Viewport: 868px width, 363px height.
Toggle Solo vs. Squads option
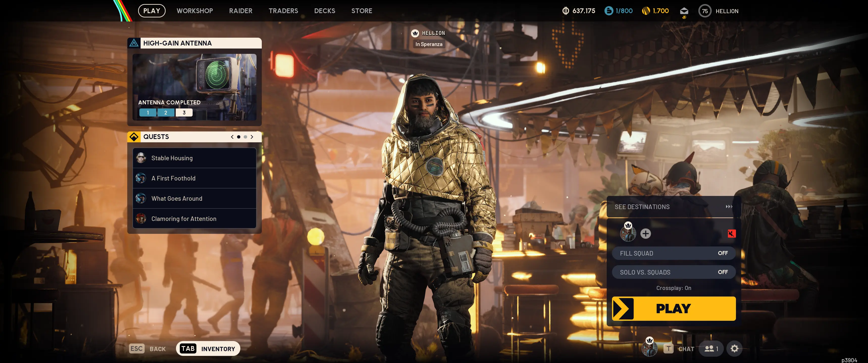tap(673, 272)
